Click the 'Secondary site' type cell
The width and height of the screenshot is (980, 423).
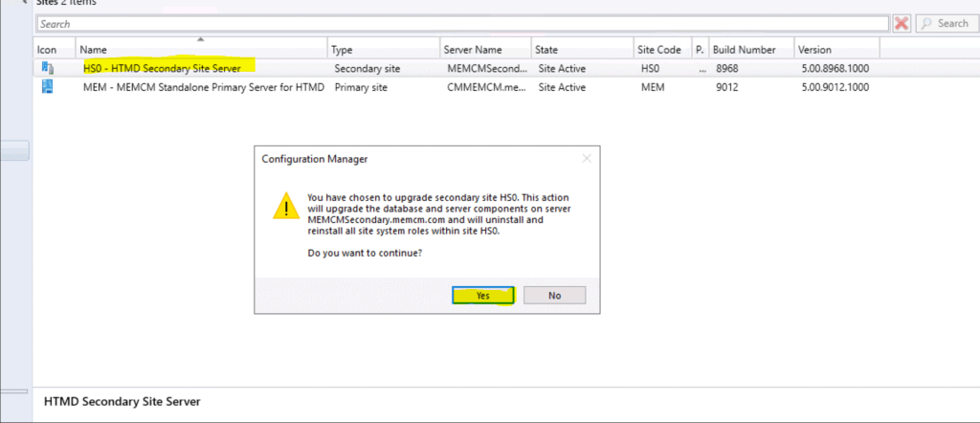367,68
